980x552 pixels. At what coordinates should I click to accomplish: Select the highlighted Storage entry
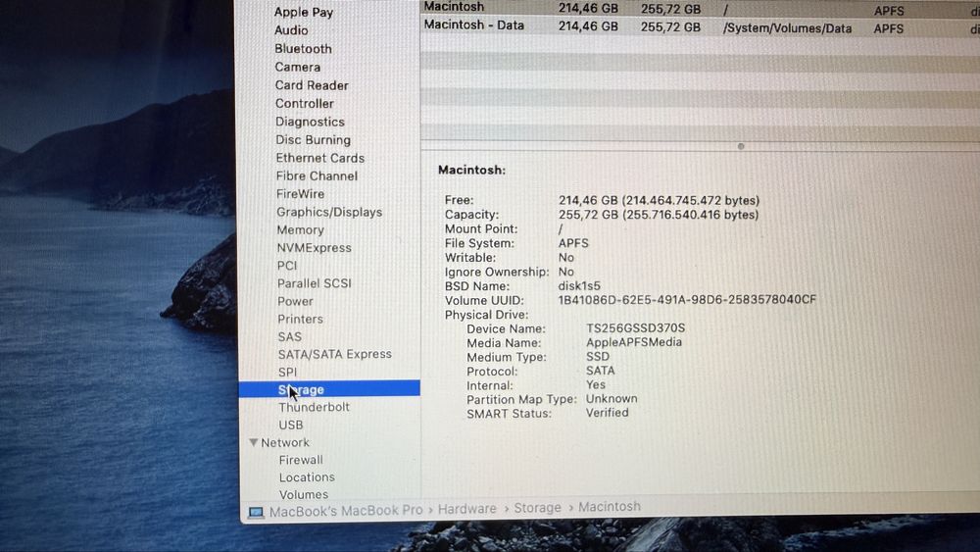pyautogui.click(x=329, y=388)
